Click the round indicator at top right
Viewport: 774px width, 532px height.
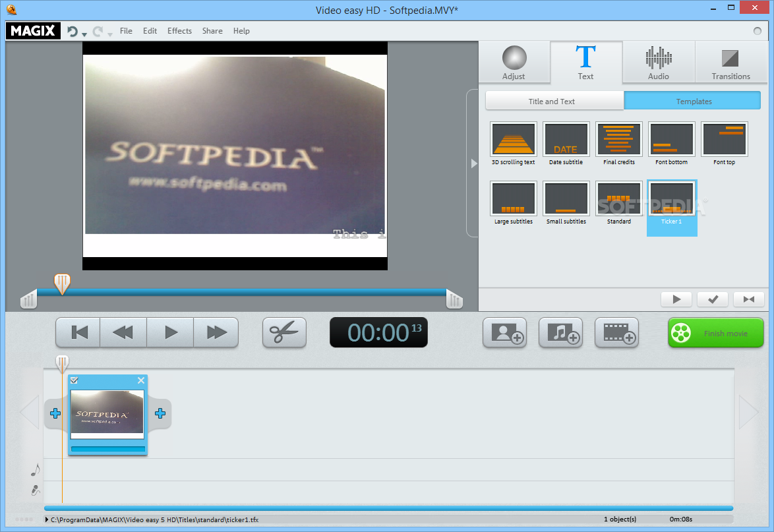tap(758, 31)
